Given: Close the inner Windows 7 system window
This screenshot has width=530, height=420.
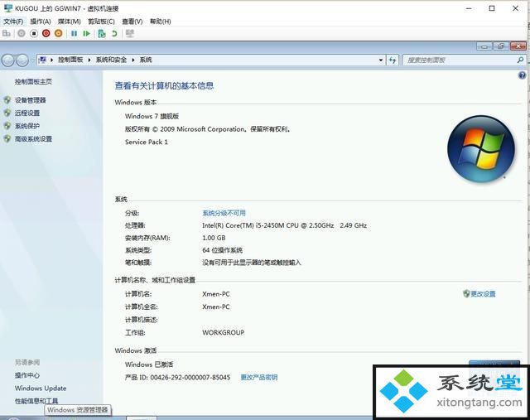Looking at the screenshot, I should coord(518,46).
